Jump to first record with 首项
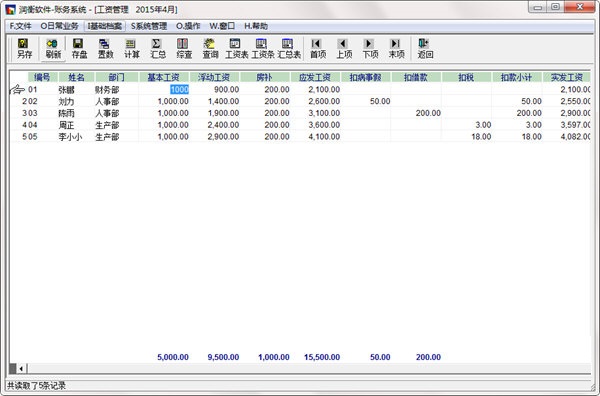This screenshot has width=600, height=396. 318,48
